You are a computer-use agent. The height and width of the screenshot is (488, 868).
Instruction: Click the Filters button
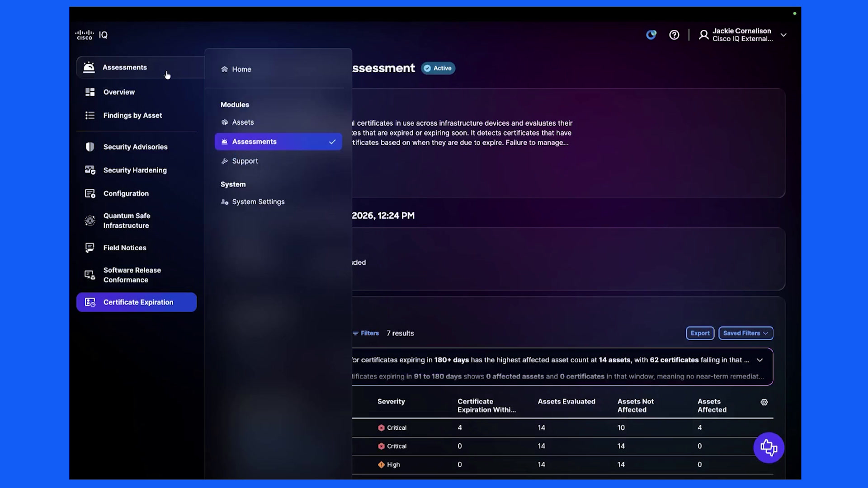pos(366,333)
